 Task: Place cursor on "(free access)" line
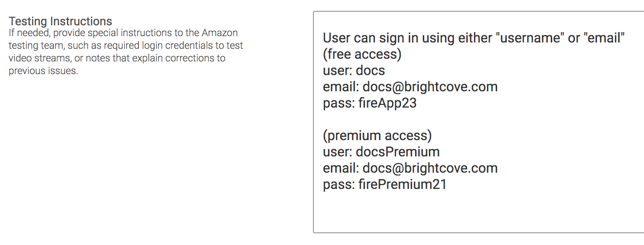pyautogui.click(x=362, y=54)
